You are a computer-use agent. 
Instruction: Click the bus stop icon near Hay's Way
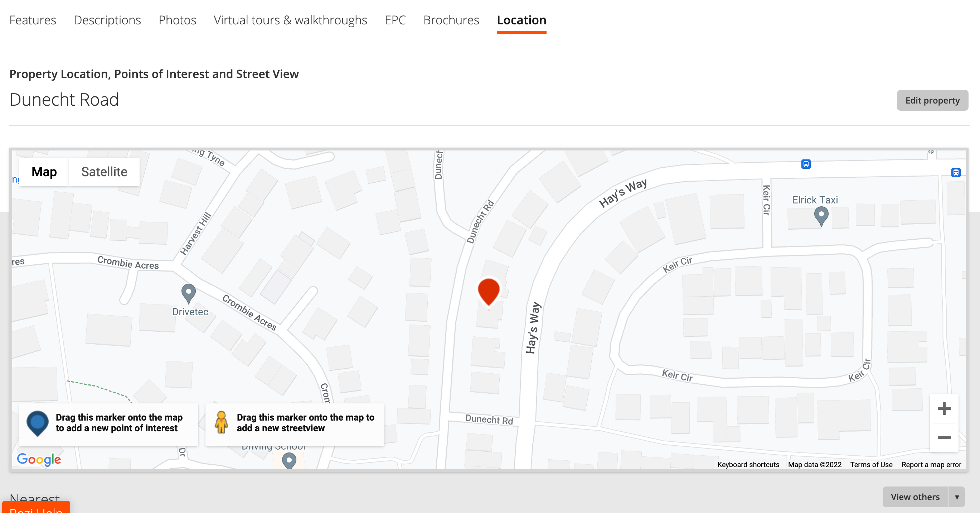pyautogui.click(x=806, y=164)
